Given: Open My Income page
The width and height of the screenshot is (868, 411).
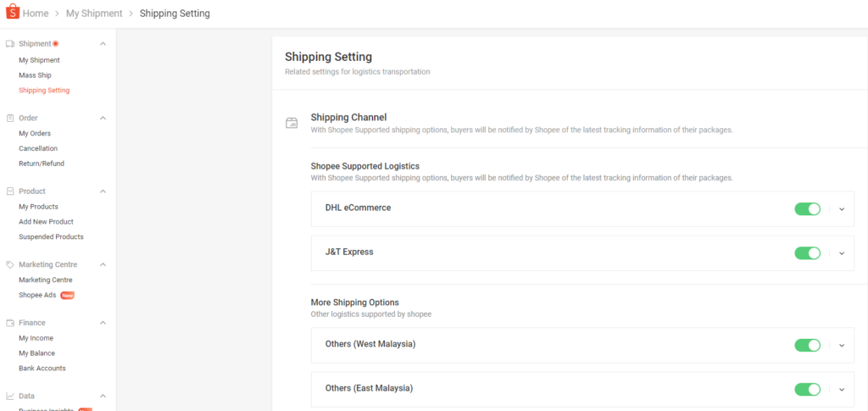Looking at the screenshot, I should [x=36, y=338].
